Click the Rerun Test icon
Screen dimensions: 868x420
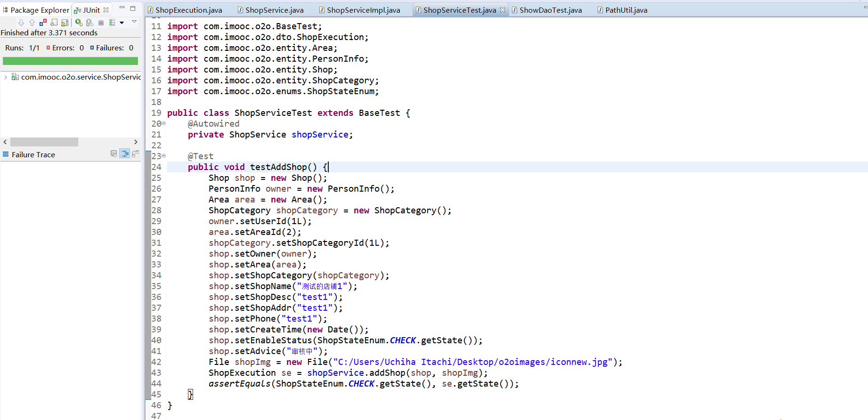click(79, 23)
